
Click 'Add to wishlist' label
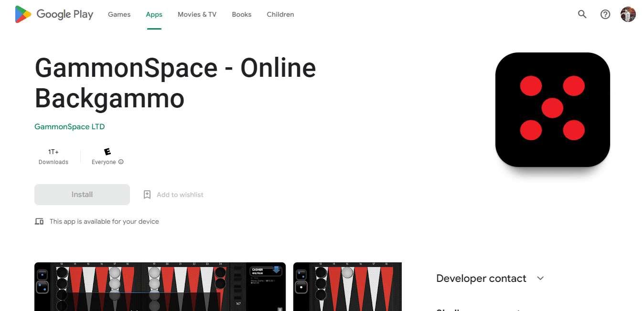180,195
